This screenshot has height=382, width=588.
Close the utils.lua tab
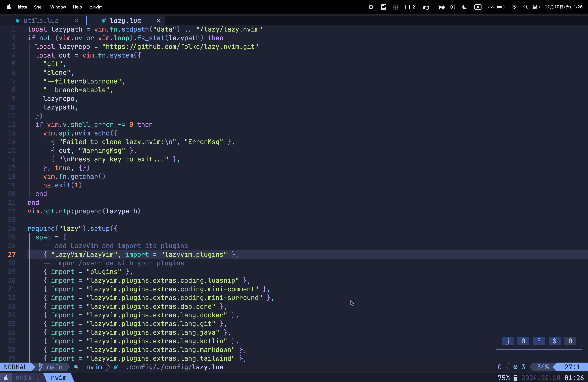(x=76, y=21)
